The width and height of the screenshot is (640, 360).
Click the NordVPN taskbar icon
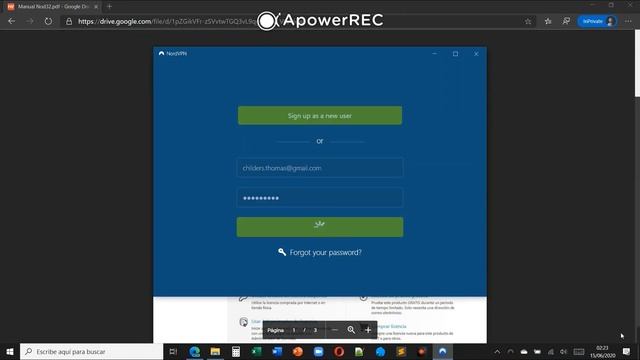coord(442,351)
